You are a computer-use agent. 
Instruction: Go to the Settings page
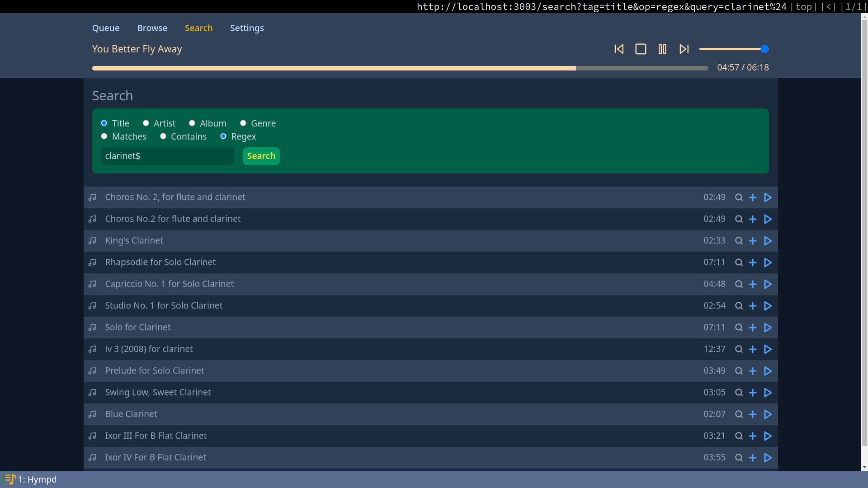(247, 28)
